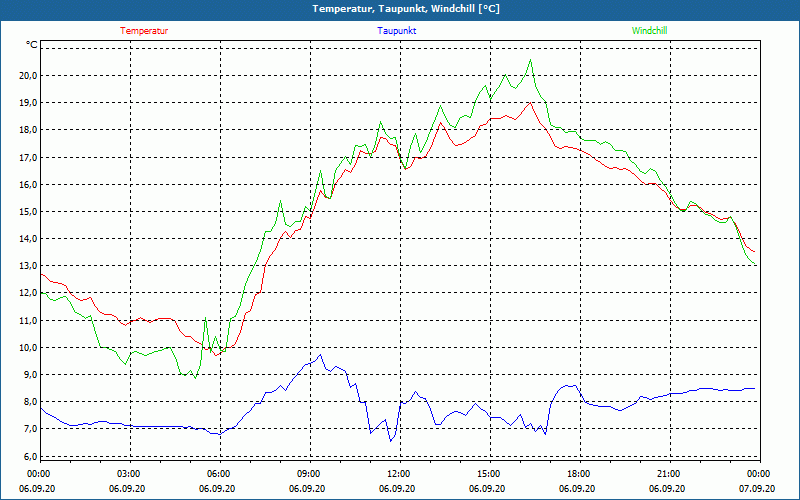
Task: Click the '13,0' y-axis value
Action: click(x=29, y=265)
